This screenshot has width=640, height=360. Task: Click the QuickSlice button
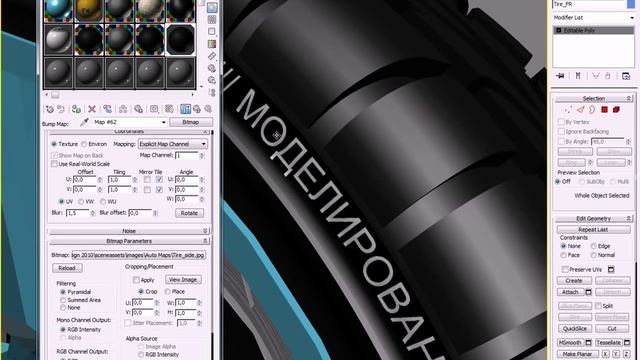[575, 329]
